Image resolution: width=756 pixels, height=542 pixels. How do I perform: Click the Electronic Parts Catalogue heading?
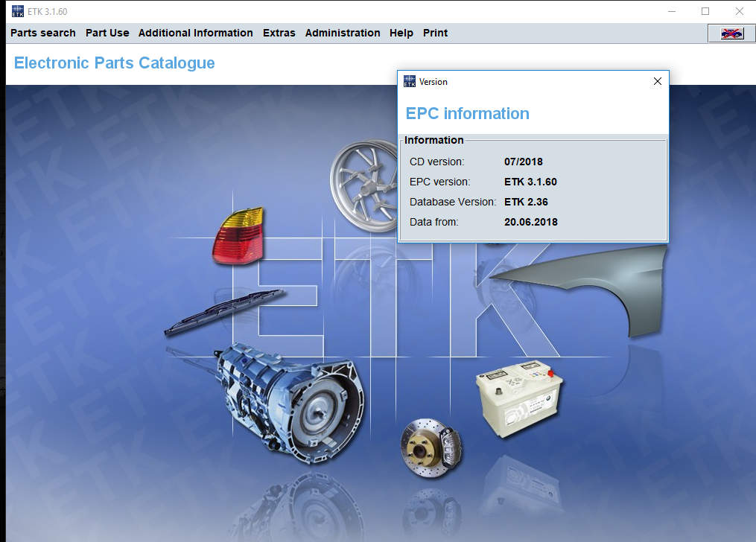114,63
